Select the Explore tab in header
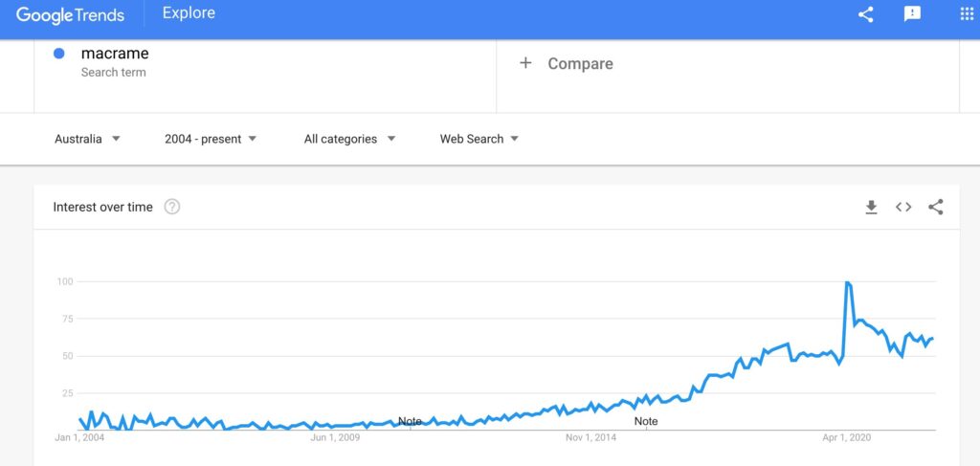This screenshot has width=980, height=466. [189, 13]
